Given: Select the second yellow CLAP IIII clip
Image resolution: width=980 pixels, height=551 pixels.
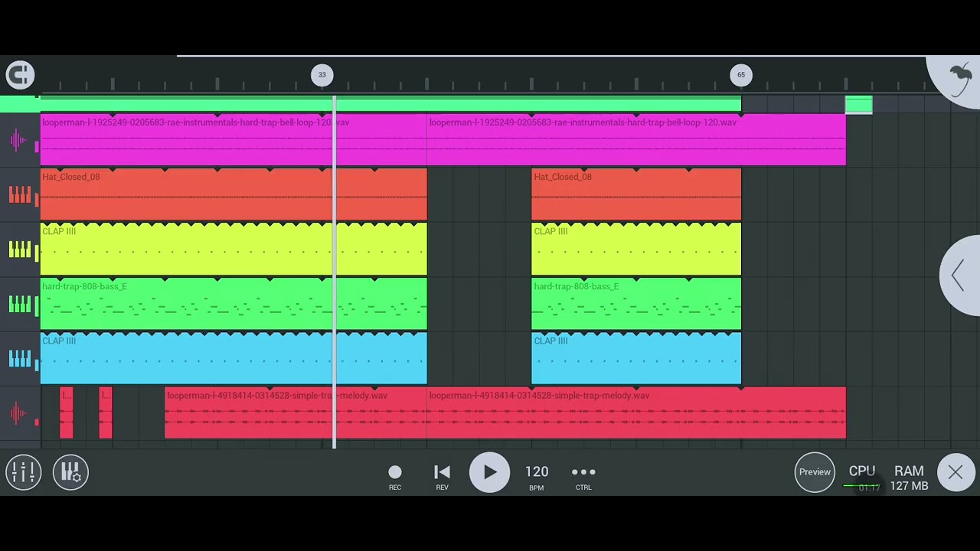Looking at the screenshot, I should coord(636,249).
